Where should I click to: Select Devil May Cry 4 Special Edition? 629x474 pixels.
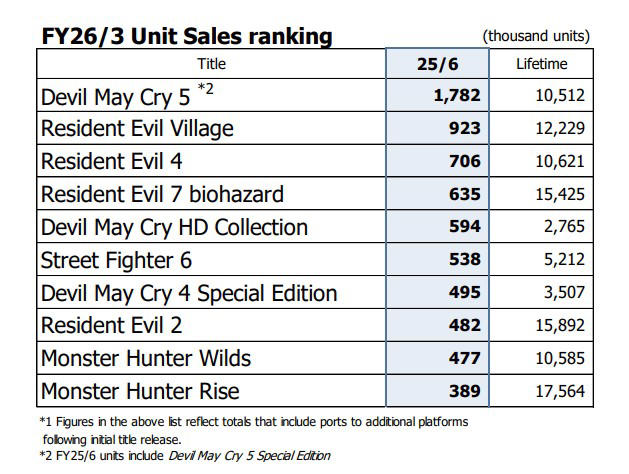click(189, 293)
